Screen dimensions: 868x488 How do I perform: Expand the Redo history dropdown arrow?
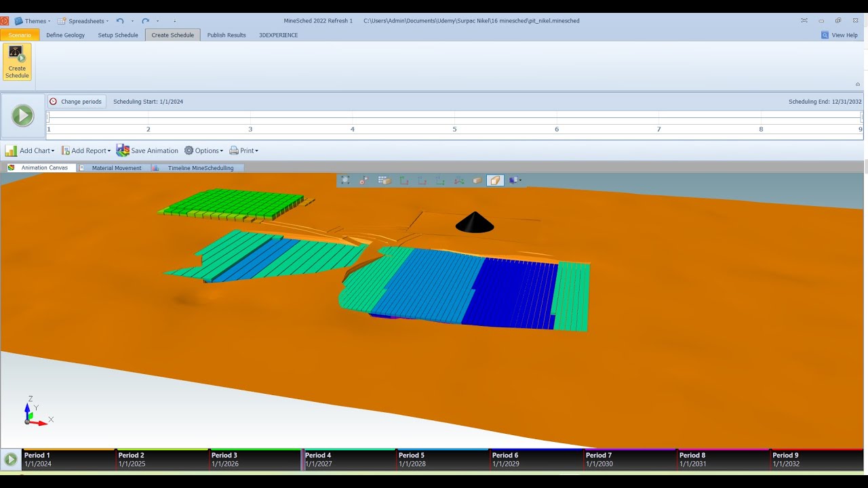coord(157,21)
